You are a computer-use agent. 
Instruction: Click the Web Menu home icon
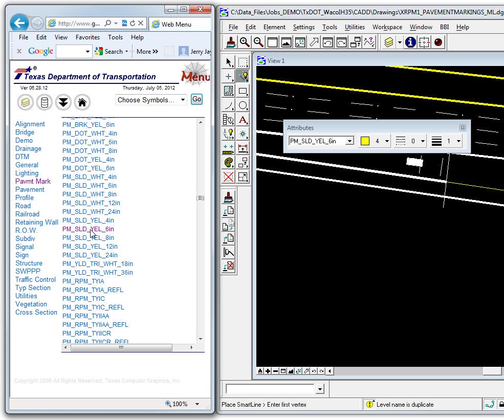point(82,102)
